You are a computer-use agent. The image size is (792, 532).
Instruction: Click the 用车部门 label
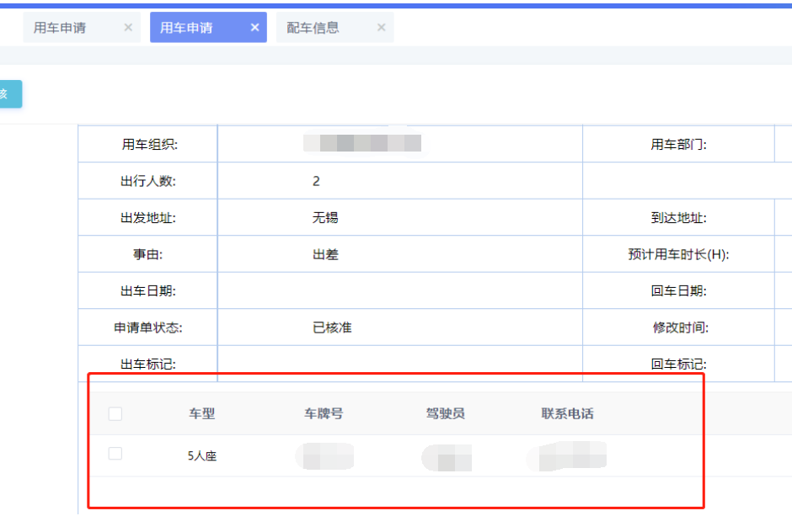tap(678, 144)
